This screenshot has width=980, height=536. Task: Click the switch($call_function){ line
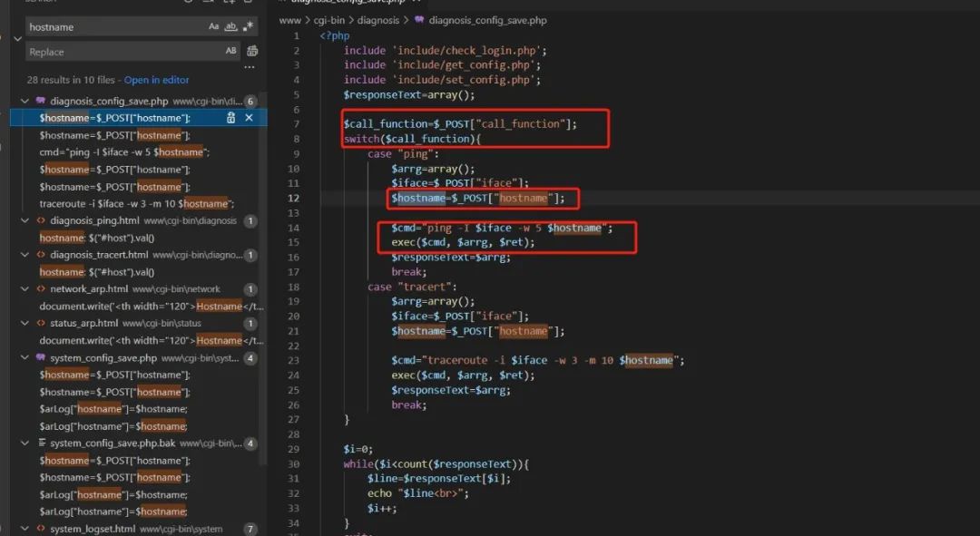[412, 139]
